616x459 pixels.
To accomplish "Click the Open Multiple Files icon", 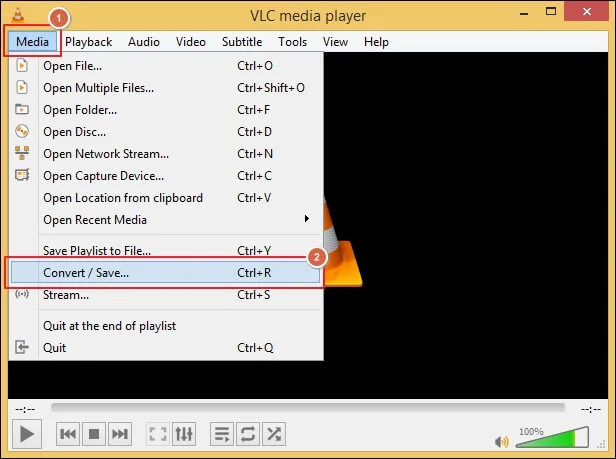I will [22, 87].
